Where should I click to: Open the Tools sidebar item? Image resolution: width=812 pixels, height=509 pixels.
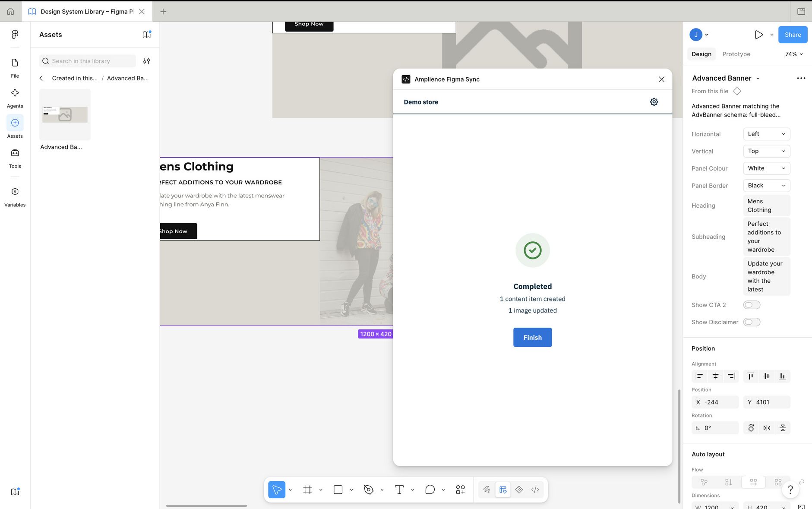coord(15,158)
